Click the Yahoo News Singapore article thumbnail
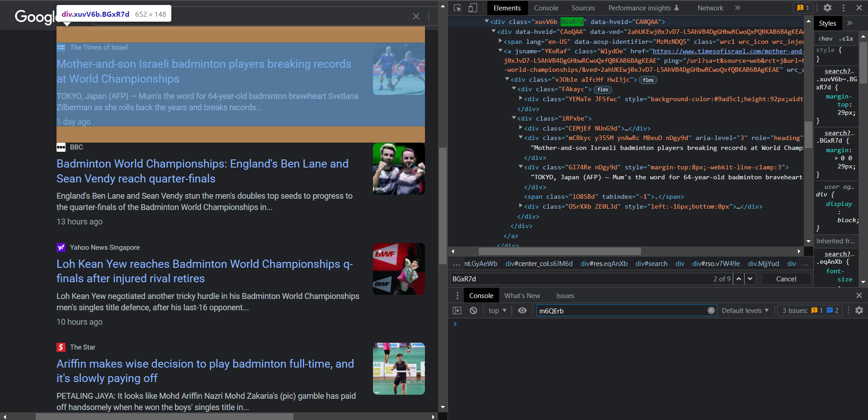 (399, 269)
